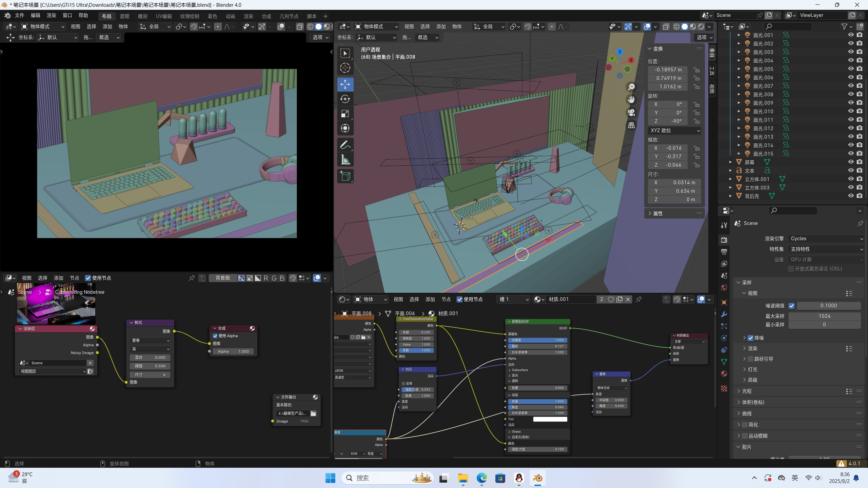This screenshot has height=488, width=868.
Task: Select the Add Cube tool
Action: tap(345, 176)
